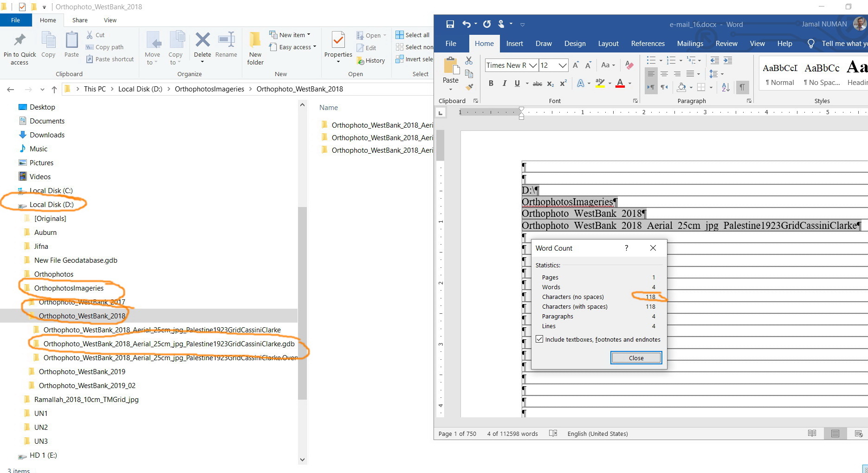Toggle left-to-right text direction

(651, 87)
